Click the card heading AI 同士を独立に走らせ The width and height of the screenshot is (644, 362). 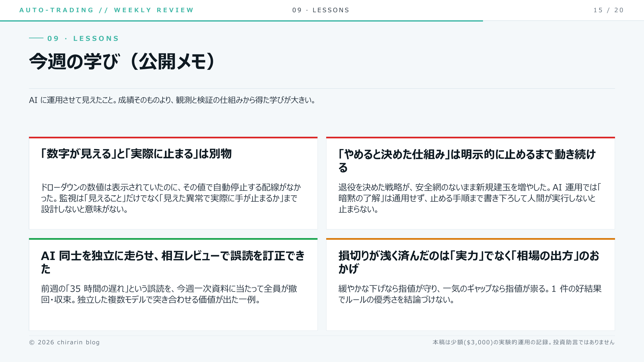point(173,262)
